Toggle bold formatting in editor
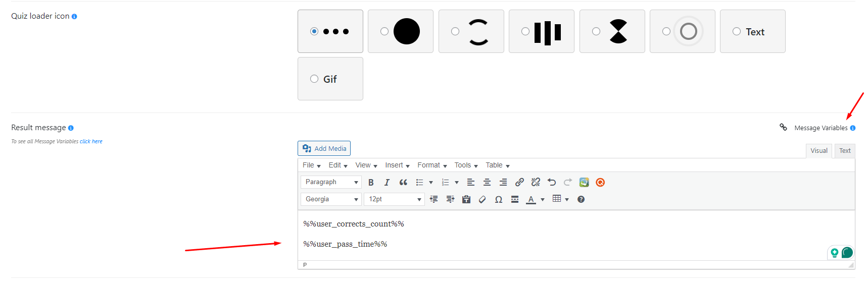This screenshot has height=284, width=868. (x=371, y=182)
